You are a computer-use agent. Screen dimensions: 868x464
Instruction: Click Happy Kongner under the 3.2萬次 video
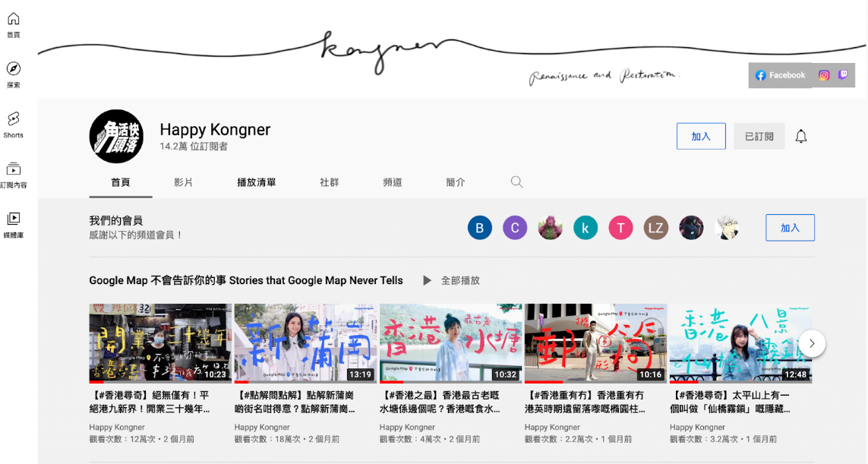pyautogui.click(x=697, y=428)
